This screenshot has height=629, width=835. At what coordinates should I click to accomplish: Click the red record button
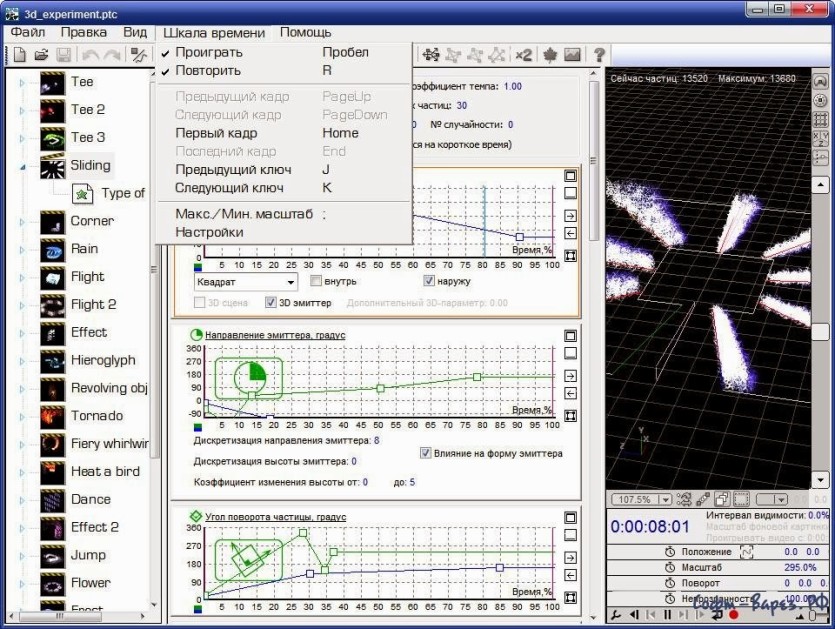[733, 615]
